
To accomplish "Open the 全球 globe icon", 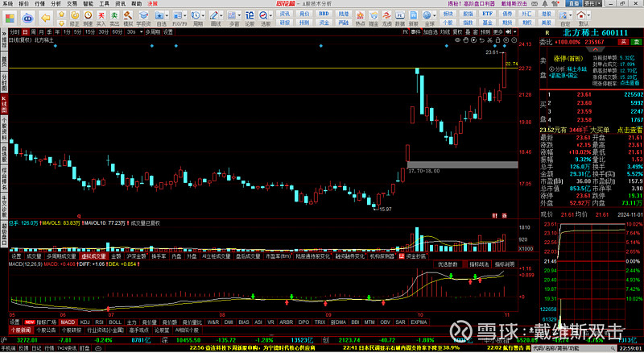I will point(427,15).
